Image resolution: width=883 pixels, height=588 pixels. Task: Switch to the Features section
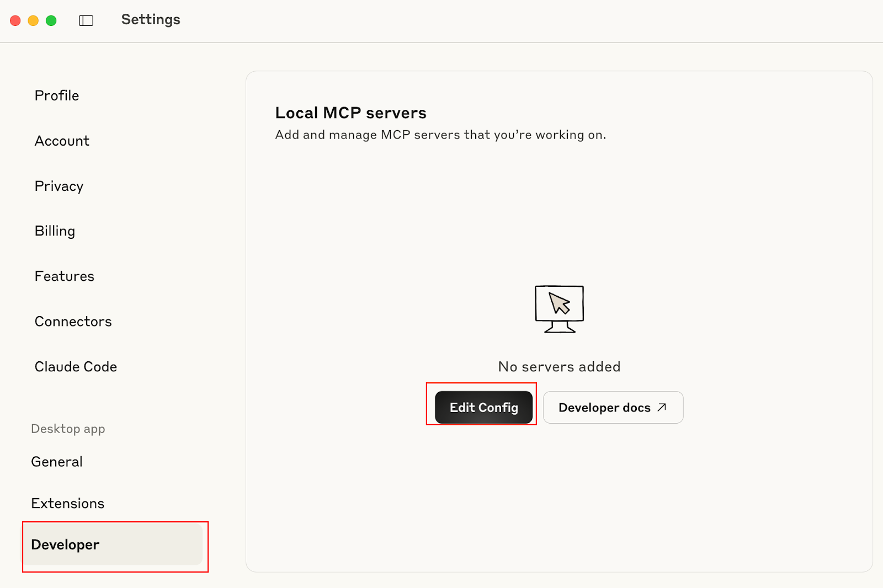tap(65, 276)
